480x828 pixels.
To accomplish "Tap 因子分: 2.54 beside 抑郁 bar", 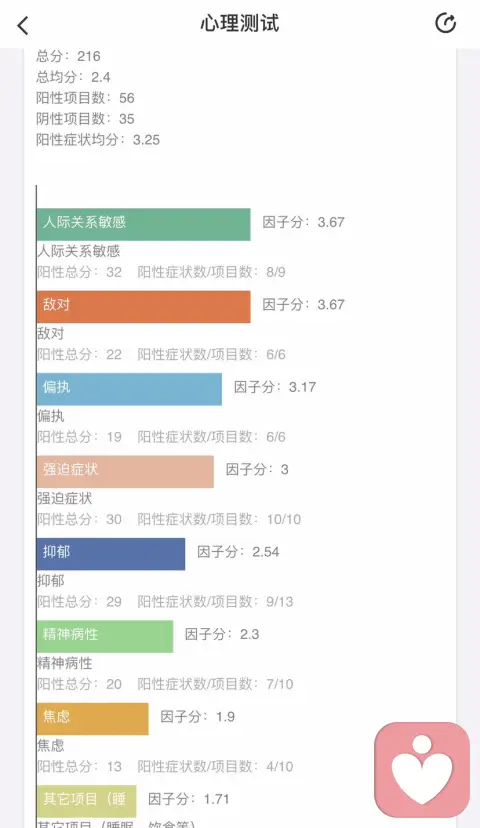I will pos(238,551).
